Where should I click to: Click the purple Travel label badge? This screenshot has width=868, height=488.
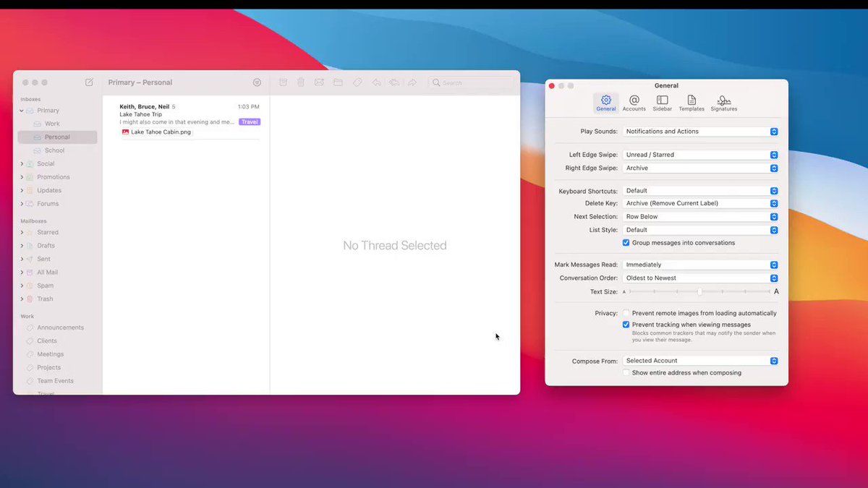pos(250,122)
